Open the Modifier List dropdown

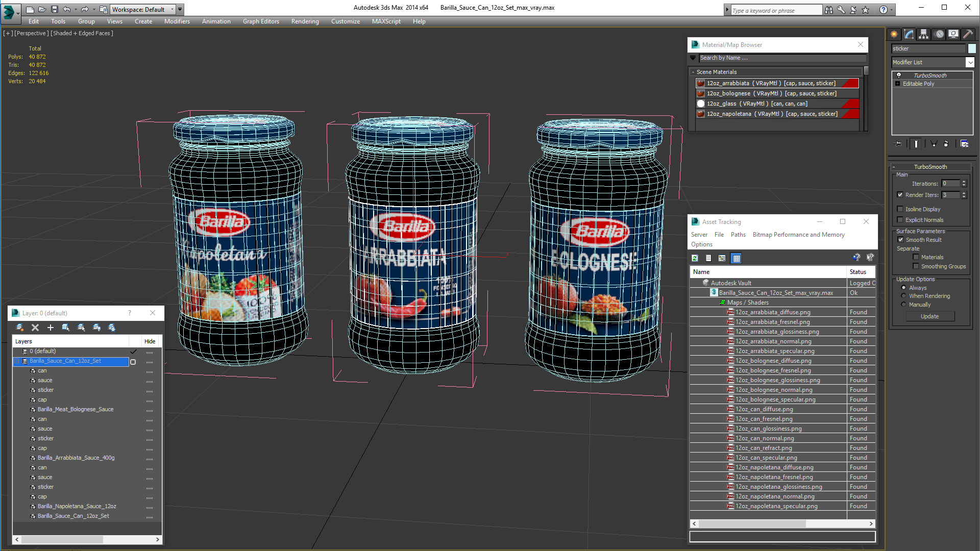pos(970,62)
